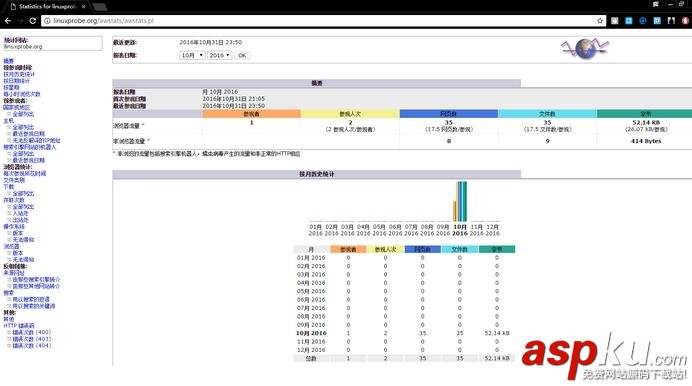Open the '每次参观所花时间' sidebar link

(x=25, y=173)
